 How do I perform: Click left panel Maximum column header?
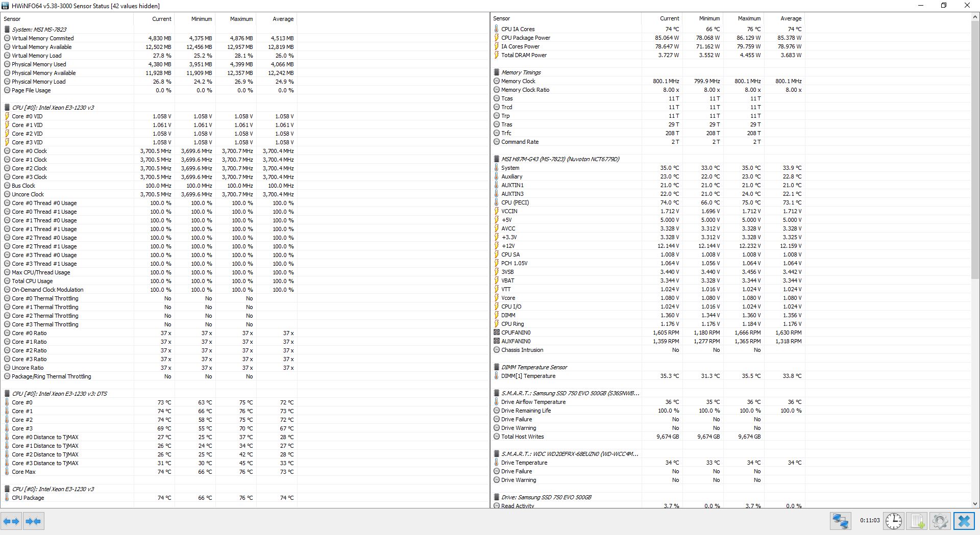point(236,19)
